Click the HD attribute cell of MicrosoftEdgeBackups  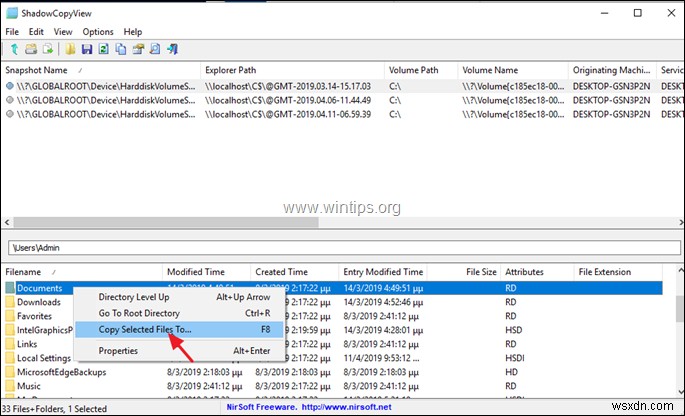coord(511,372)
